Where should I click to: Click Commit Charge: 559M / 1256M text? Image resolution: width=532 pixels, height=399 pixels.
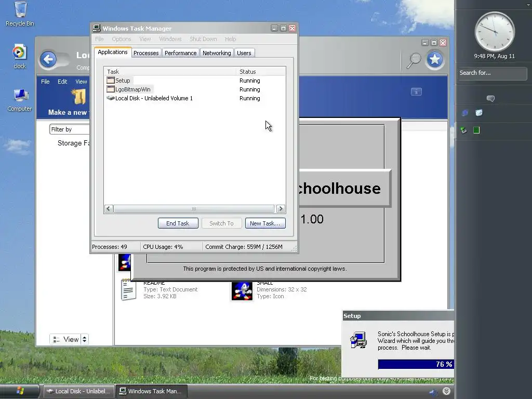[244, 247]
